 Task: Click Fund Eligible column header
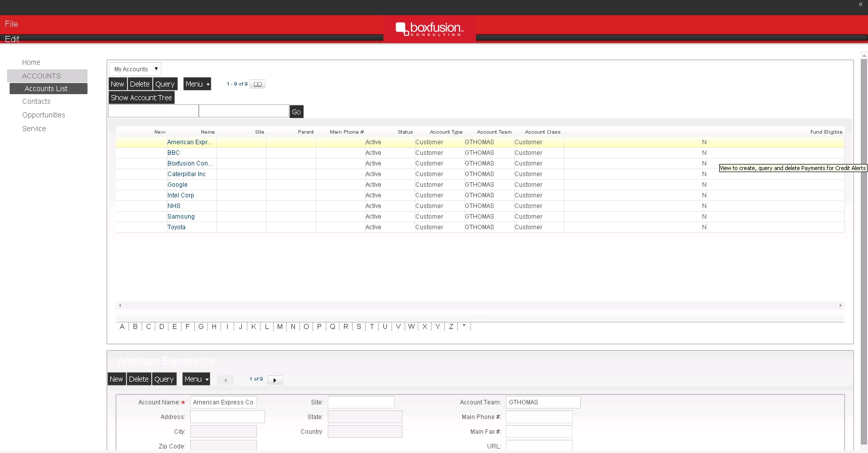coord(826,132)
